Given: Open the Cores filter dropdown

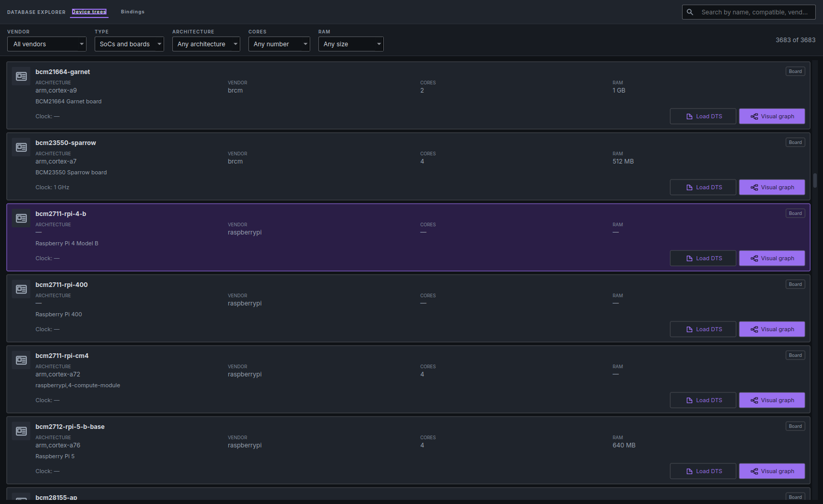Looking at the screenshot, I should (x=279, y=44).
